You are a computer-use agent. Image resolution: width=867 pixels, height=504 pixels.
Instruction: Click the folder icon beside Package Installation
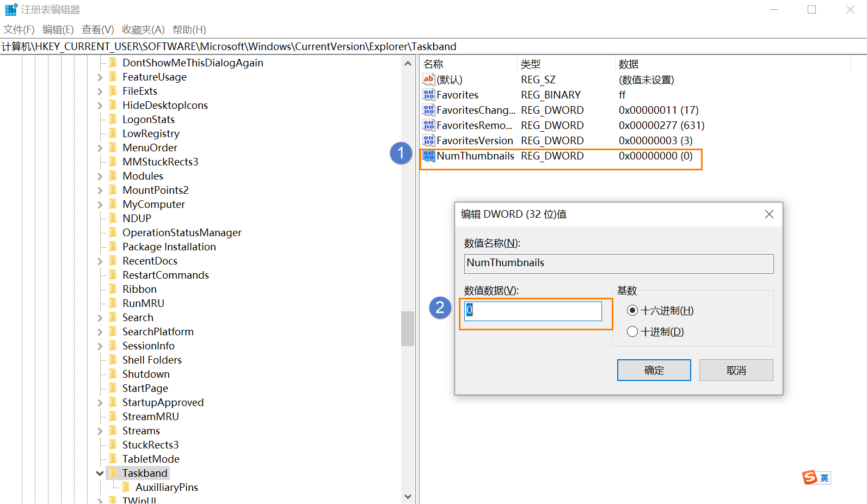(113, 247)
